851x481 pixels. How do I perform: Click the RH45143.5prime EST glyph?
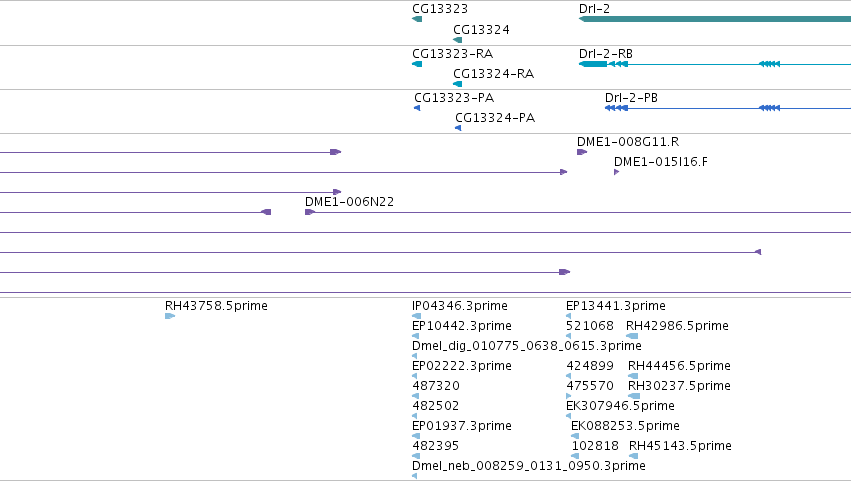click(x=633, y=456)
